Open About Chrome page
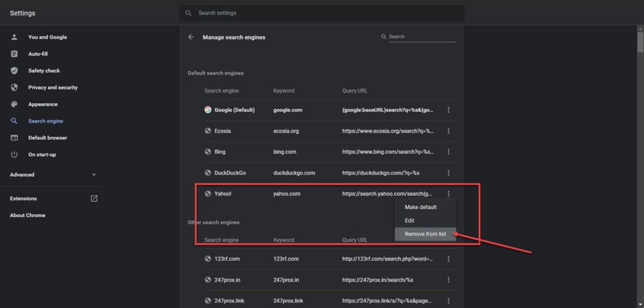The height and width of the screenshot is (308, 644). [28, 215]
